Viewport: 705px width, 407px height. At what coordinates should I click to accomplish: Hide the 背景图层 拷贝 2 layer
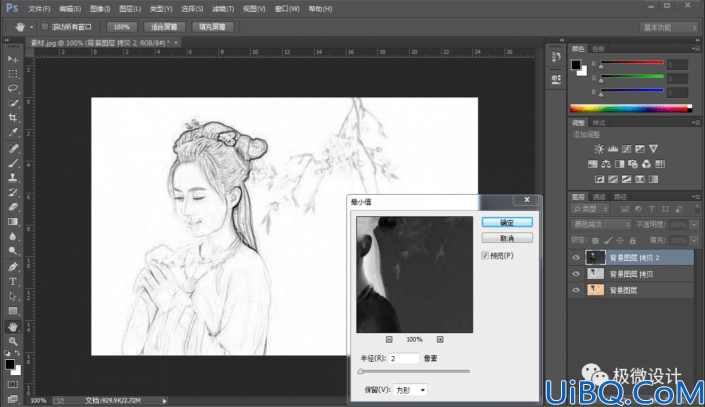576,258
